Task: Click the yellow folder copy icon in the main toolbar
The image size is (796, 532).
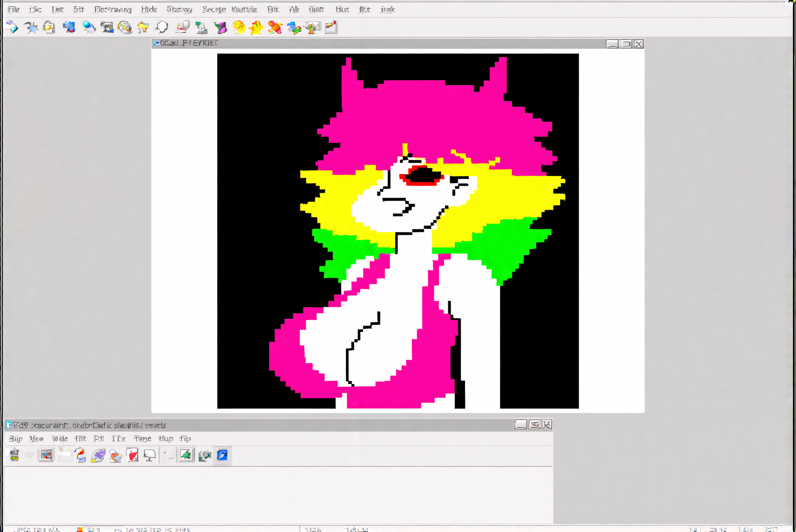Action: 49,27
